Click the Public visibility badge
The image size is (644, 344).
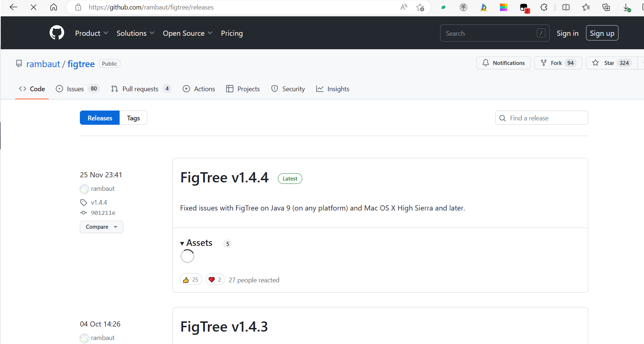click(109, 63)
